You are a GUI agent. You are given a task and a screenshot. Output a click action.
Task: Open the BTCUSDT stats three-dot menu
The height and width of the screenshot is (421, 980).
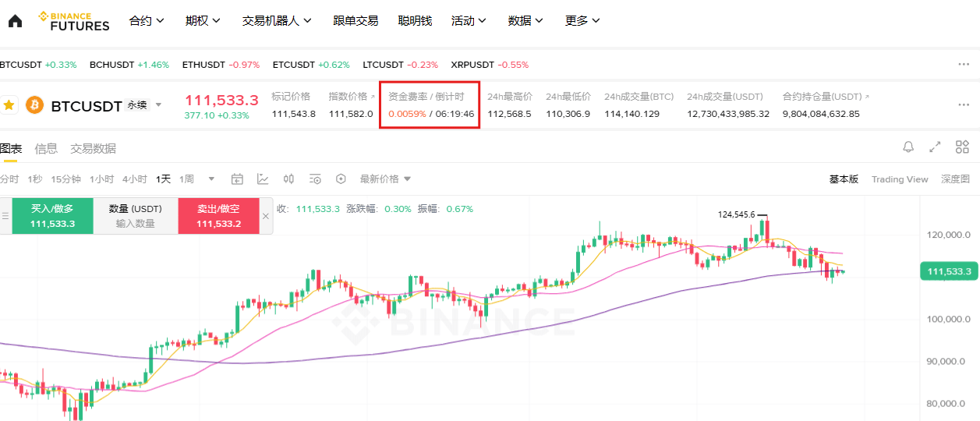[x=964, y=104]
